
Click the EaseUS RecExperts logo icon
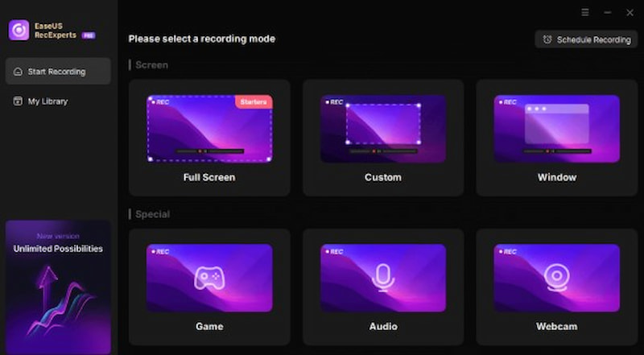click(x=19, y=30)
